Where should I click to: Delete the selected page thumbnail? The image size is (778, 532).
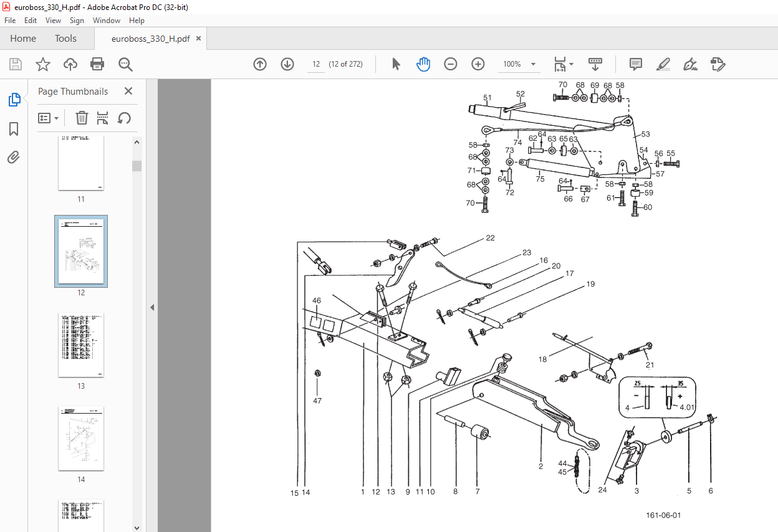(82, 118)
